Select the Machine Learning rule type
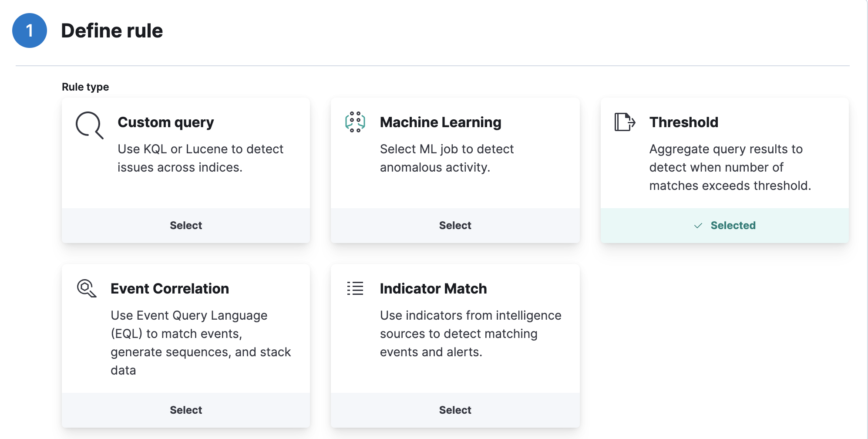Viewport: 868px width, 439px height. 455,226
